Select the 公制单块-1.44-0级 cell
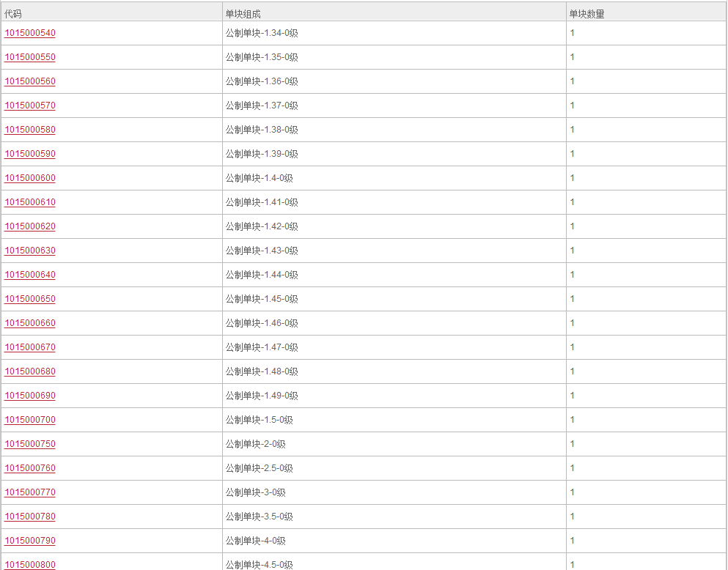728x570 pixels. pyautogui.click(x=394, y=275)
